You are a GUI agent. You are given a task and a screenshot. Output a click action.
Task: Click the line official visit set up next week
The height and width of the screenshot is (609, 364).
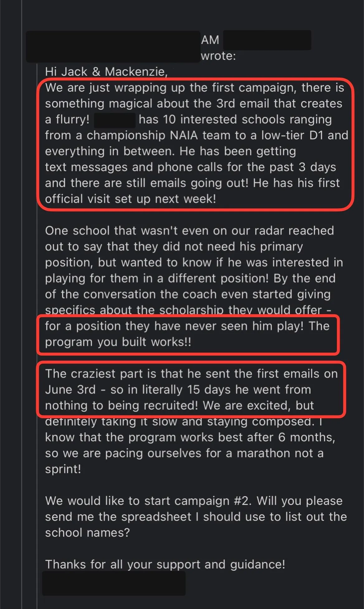click(x=130, y=199)
